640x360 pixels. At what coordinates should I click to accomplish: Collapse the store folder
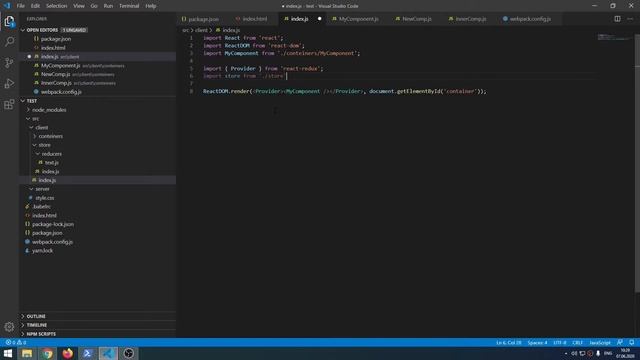[44, 145]
